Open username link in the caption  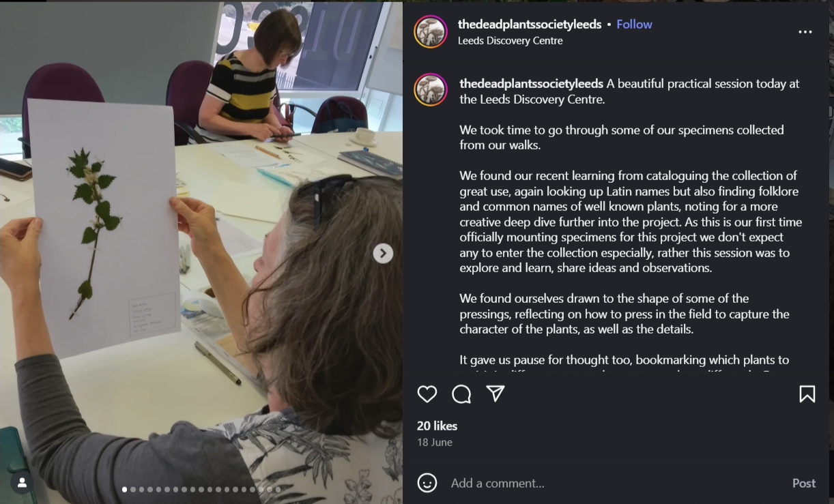coord(532,83)
